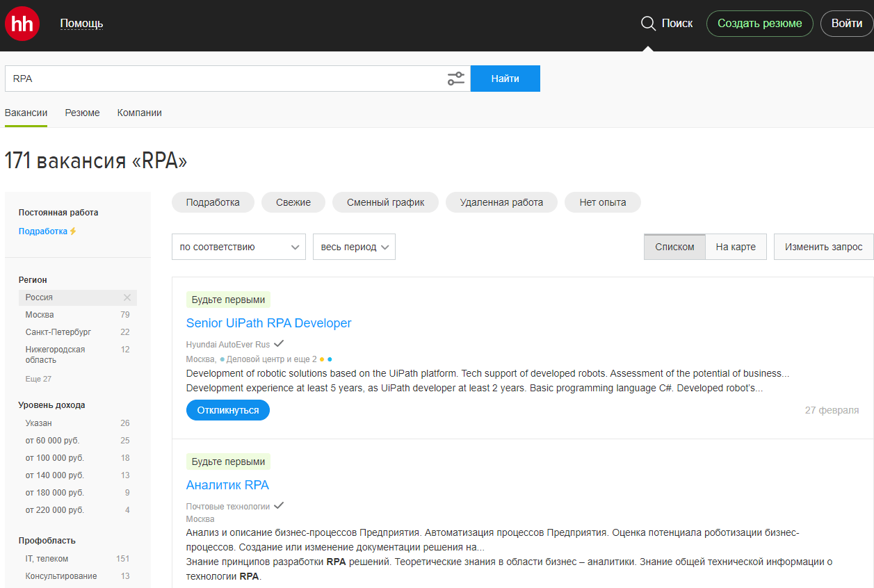Open the Senior UiPath RPA Developer vacancy
Image resolution: width=874 pixels, height=588 pixels.
click(x=268, y=323)
